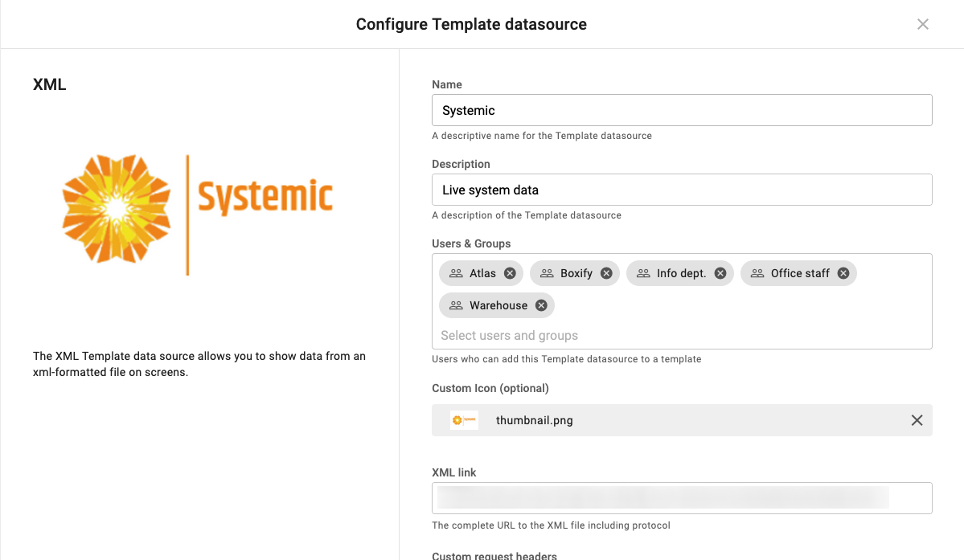Click the Boxify group people icon
Viewport: 964px width, 560px height.
pyautogui.click(x=547, y=273)
